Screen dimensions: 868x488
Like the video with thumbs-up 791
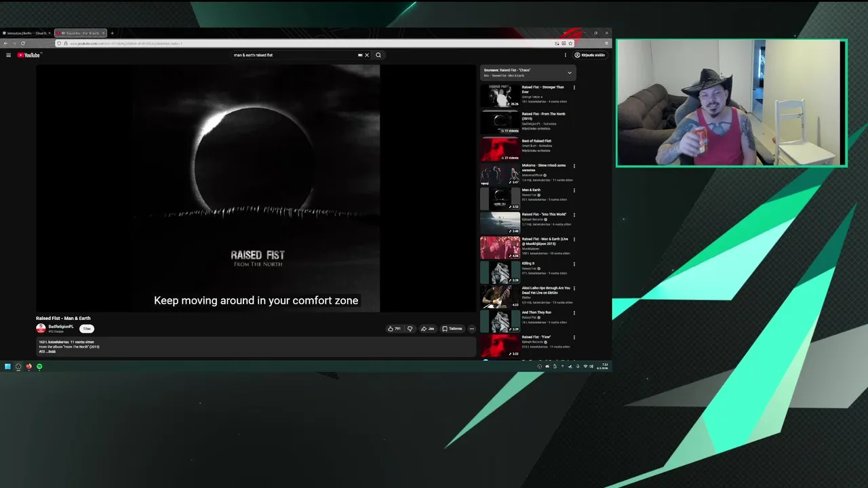(x=393, y=329)
